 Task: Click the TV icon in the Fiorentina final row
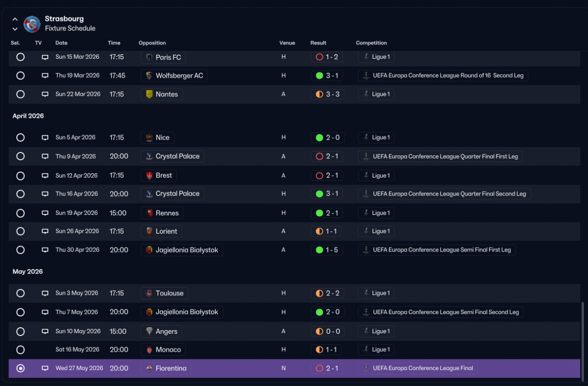(x=45, y=368)
